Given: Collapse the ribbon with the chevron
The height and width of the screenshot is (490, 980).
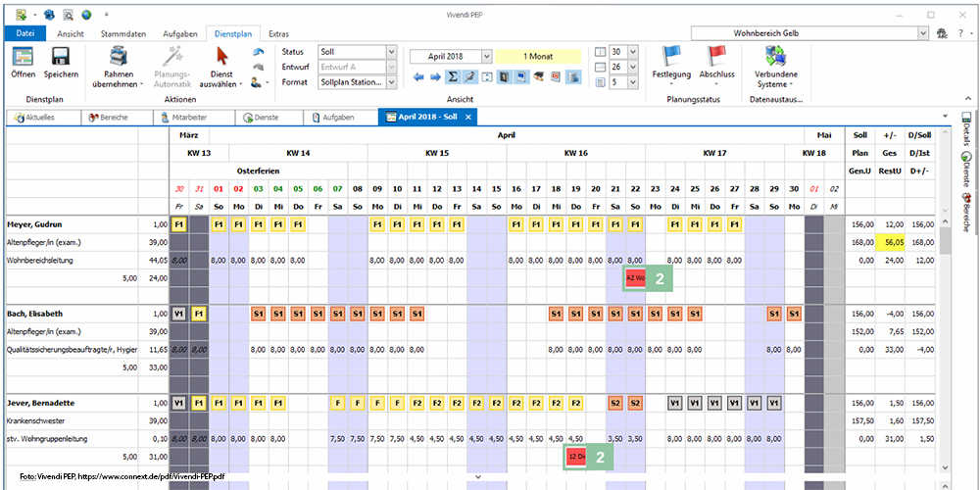Looking at the screenshot, I should (968, 98).
